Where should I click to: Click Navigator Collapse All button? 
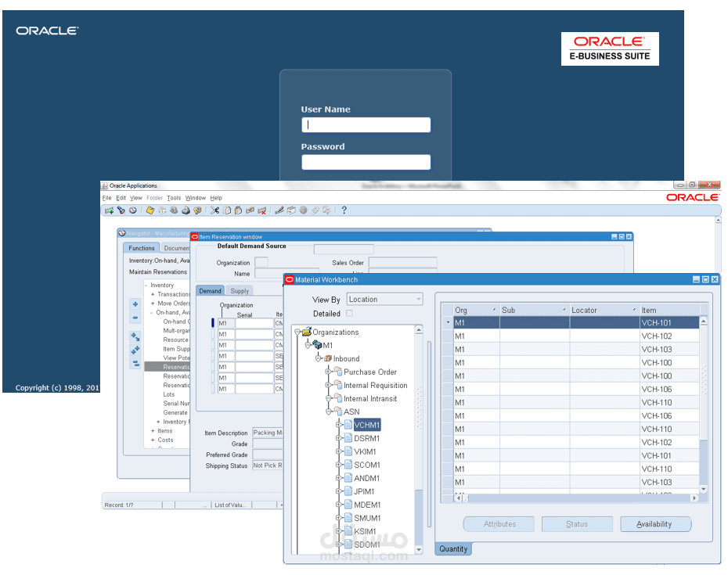[x=135, y=363]
